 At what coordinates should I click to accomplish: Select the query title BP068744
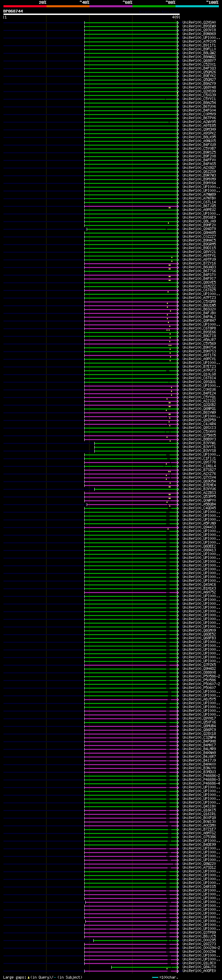13,11
